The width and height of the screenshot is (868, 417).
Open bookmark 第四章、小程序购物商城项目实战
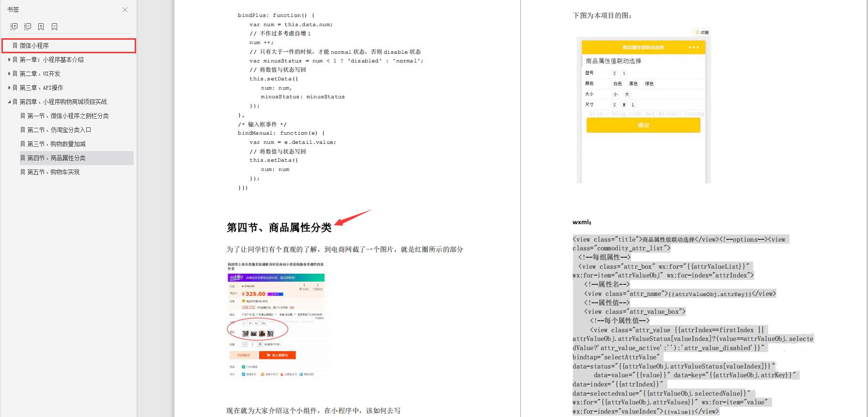tap(63, 102)
